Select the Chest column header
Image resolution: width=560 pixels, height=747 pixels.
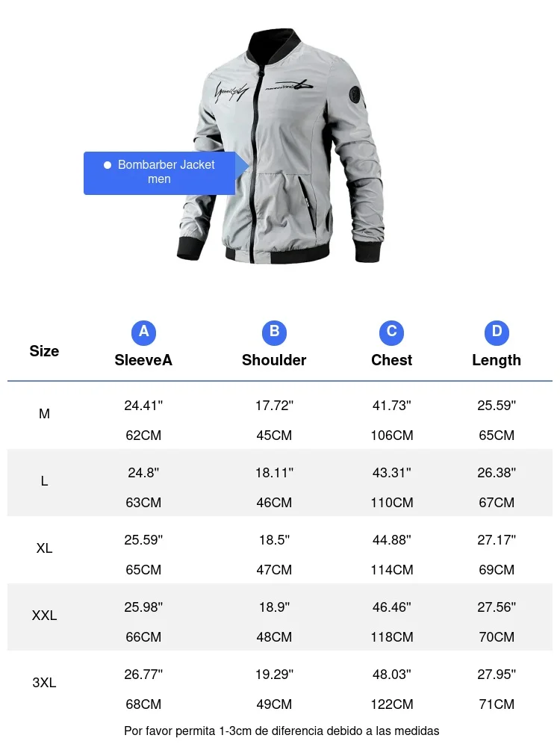[x=391, y=360]
